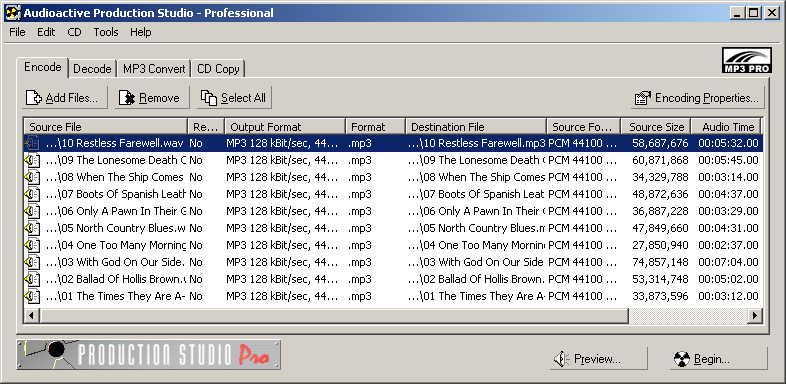Click the application icon in the title bar
The width and height of the screenshot is (786, 384).
coord(13,13)
